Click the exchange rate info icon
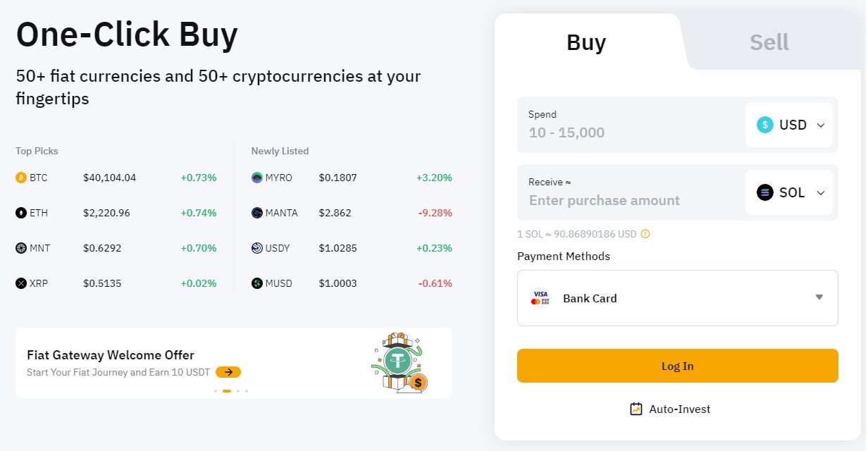Image resolution: width=868 pixels, height=451 pixels. coord(645,234)
